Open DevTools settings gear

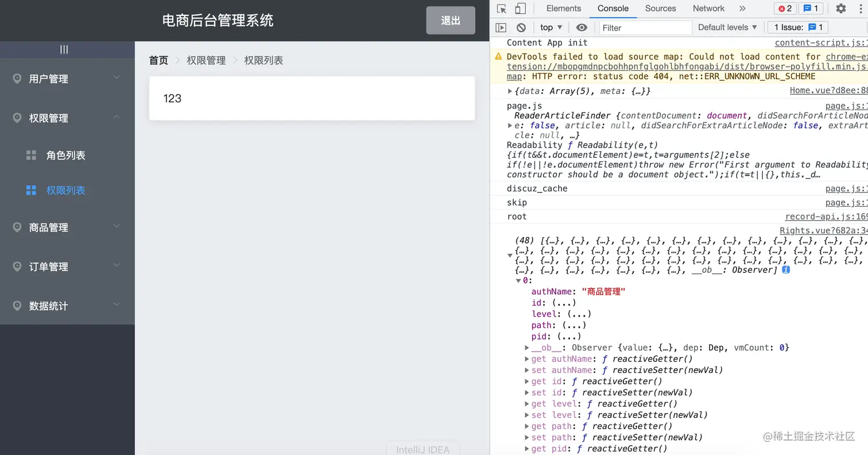tap(841, 9)
